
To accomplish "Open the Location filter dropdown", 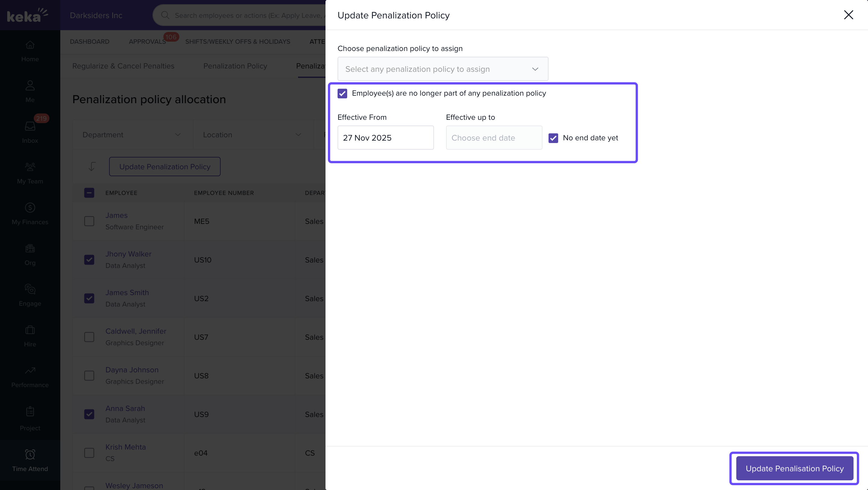I will click(x=252, y=135).
